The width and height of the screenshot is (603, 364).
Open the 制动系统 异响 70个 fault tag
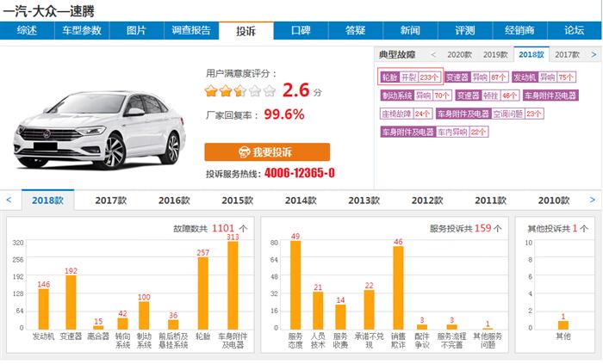click(x=416, y=96)
